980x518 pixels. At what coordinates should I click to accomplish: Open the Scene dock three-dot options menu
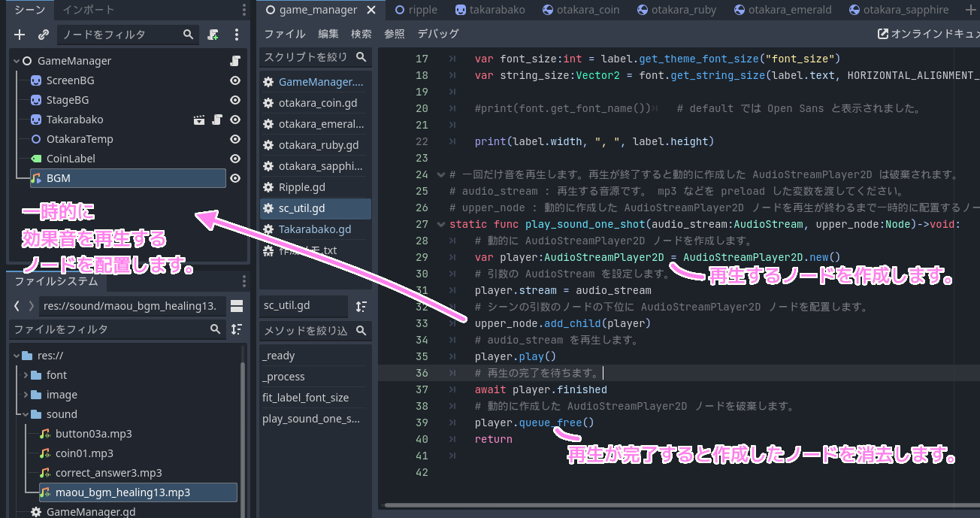pyautogui.click(x=243, y=9)
